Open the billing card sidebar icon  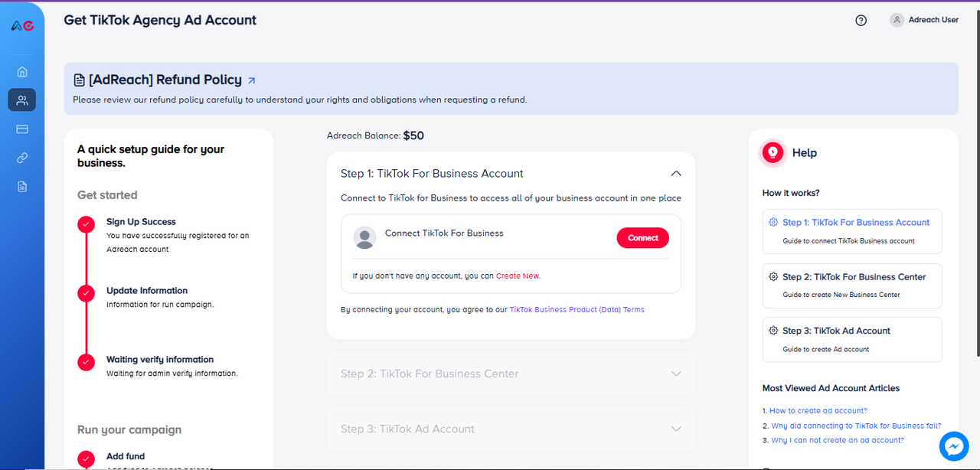tap(22, 129)
